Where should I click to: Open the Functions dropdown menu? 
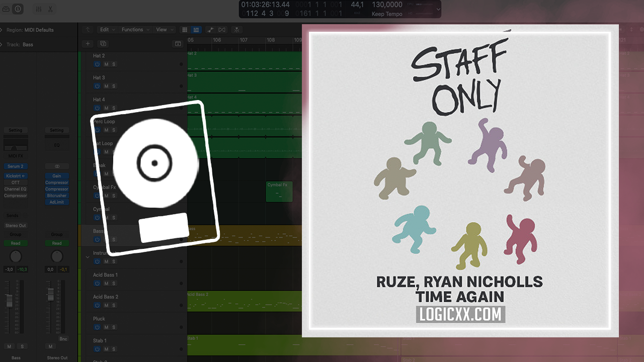click(x=134, y=30)
